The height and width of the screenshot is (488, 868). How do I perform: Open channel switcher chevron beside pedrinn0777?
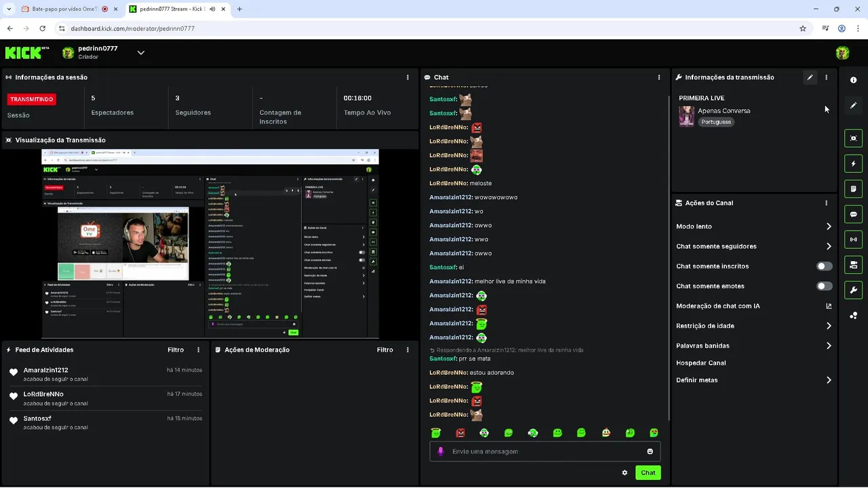pyautogui.click(x=140, y=53)
